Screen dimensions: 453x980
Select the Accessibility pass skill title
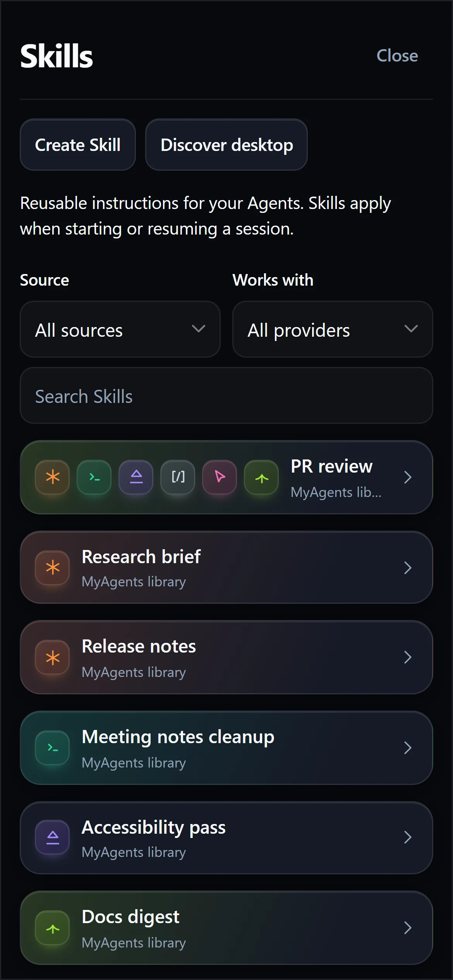[154, 828]
